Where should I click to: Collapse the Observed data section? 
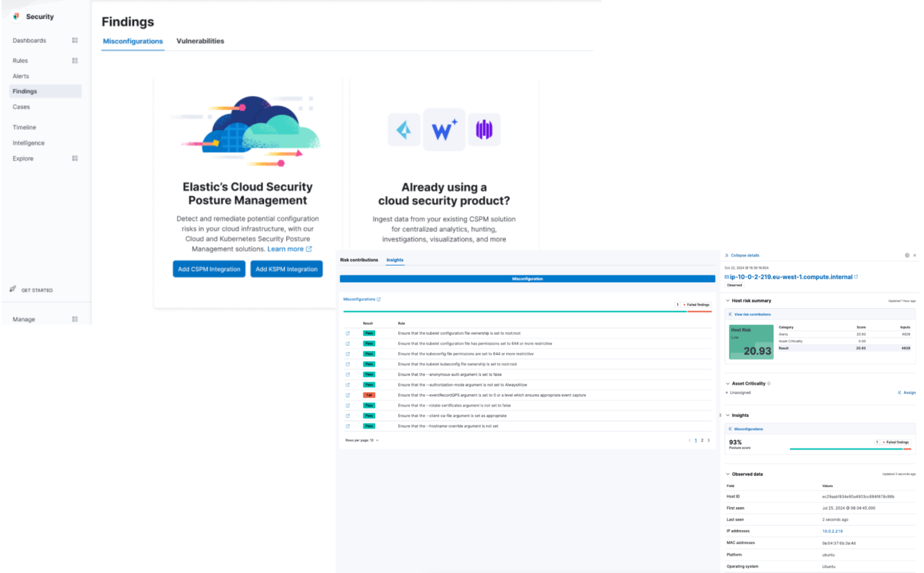pyautogui.click(x=728, y=474)
